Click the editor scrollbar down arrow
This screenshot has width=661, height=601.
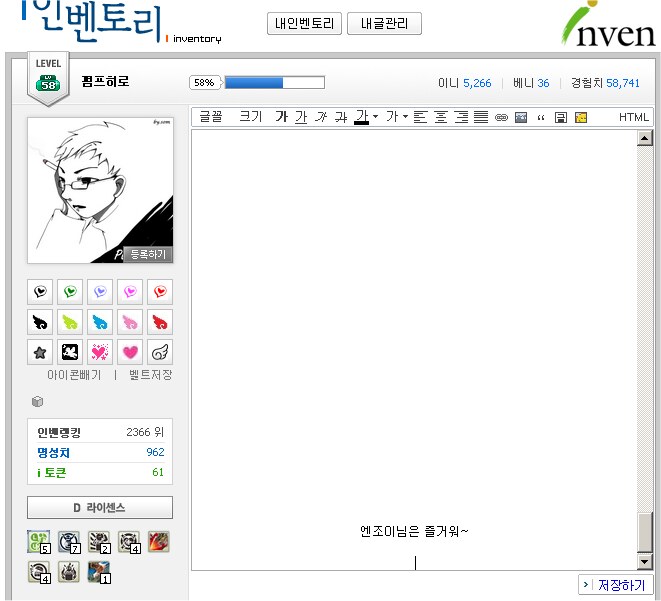click(x=645, y=562)
